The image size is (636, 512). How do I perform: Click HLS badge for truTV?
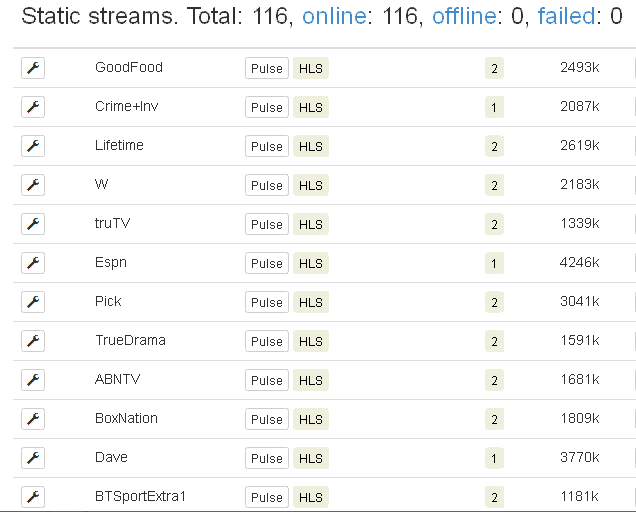point(311,224)
